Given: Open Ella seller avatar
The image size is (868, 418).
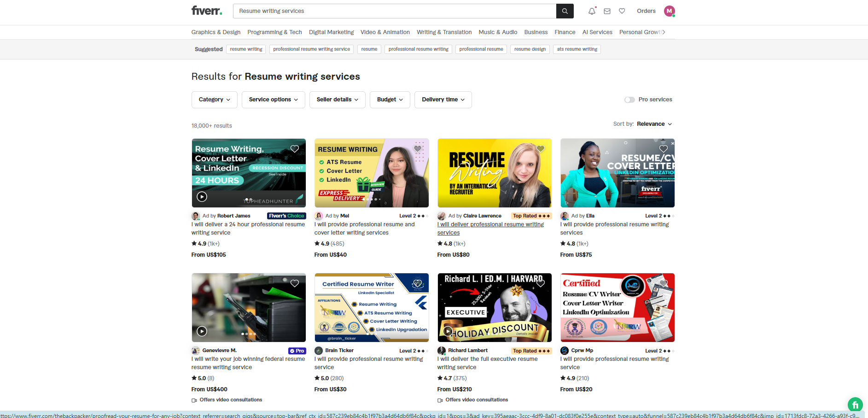Looking at the screenshot, I should coord(565,216).
